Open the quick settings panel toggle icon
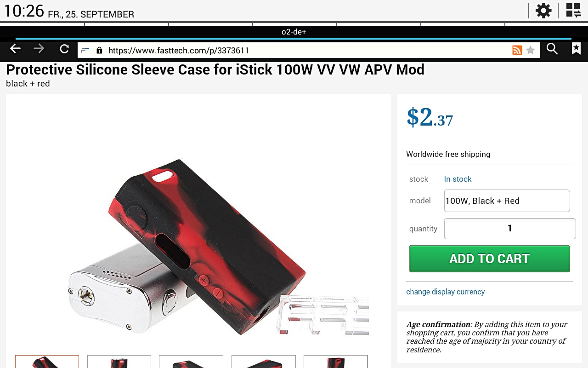 tap(573, 10)
